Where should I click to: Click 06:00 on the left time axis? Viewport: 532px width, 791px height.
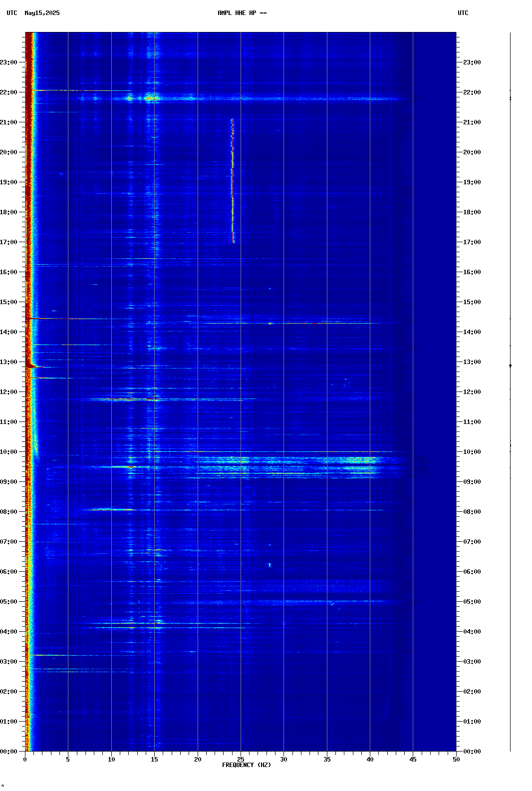tap(8, 572)
